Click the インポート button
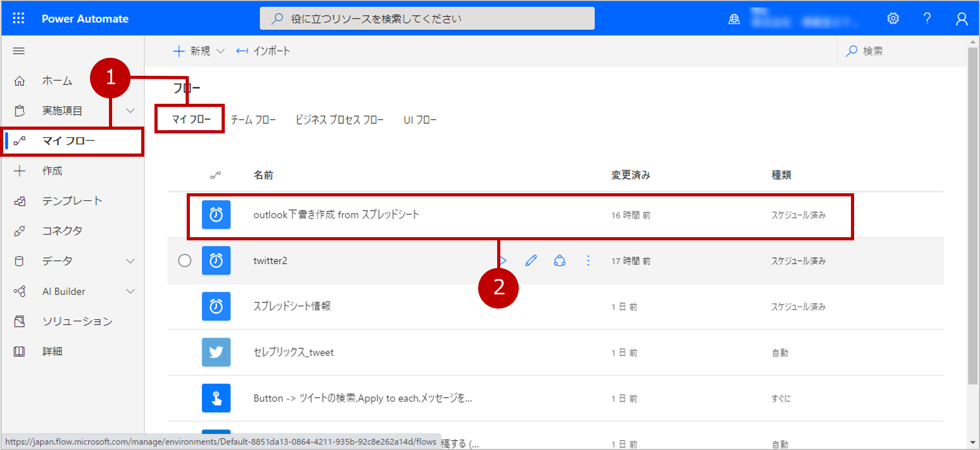This screenshot has height=450, width=980. (x=263, y=51)
